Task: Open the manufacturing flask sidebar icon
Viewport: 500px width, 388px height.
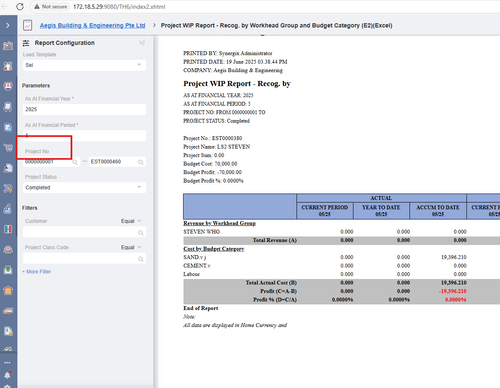Action: coord(8,209)
